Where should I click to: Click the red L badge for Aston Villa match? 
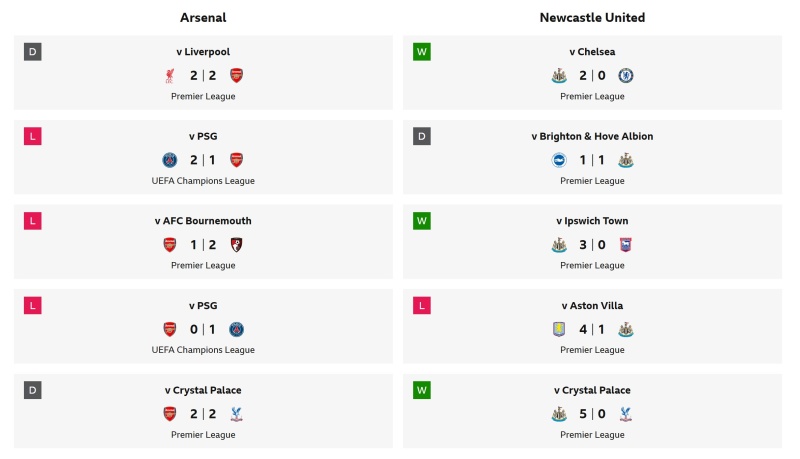[x=422, y=305]
